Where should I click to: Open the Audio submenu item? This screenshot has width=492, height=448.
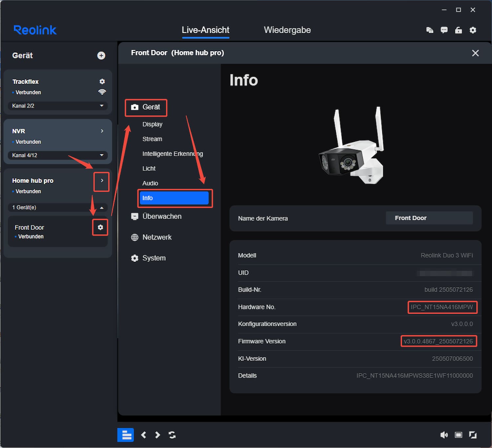150,183
